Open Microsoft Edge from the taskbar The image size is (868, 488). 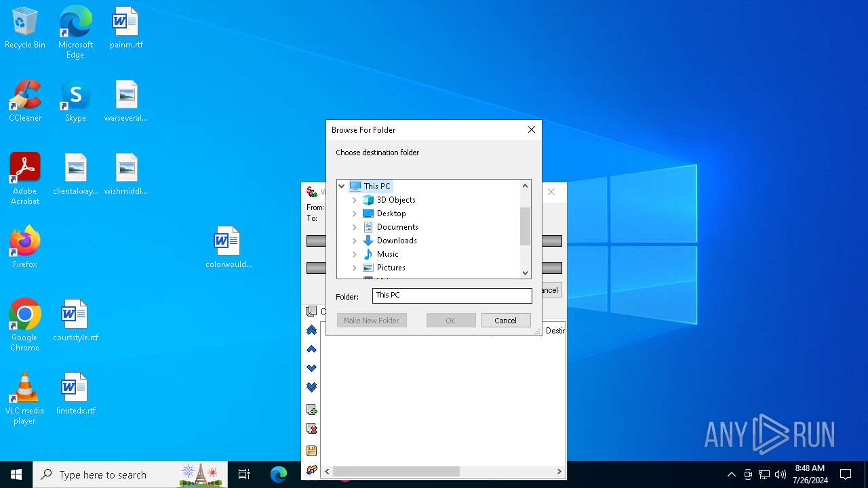point(279,474)
